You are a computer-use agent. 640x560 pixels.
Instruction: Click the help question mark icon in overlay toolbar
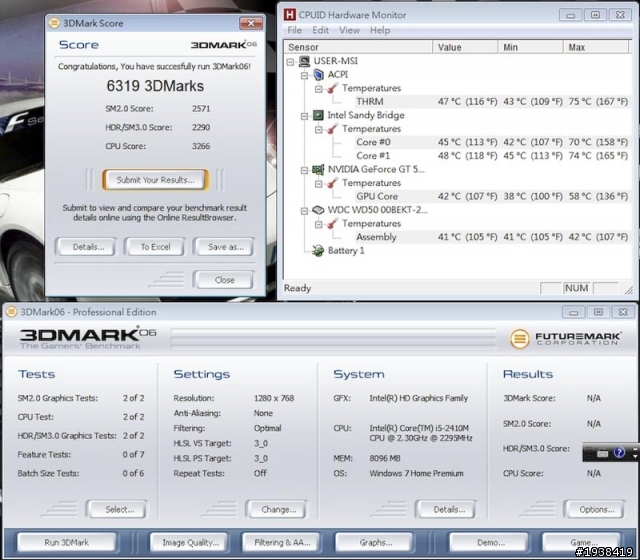[x=619, y=453]
